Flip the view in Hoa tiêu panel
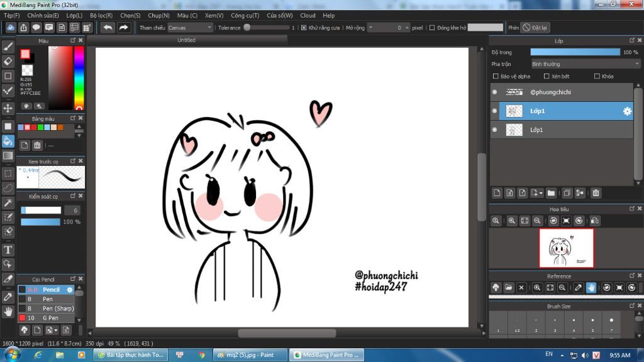Viewport: 644px width, 362px height. pos(595,221)
